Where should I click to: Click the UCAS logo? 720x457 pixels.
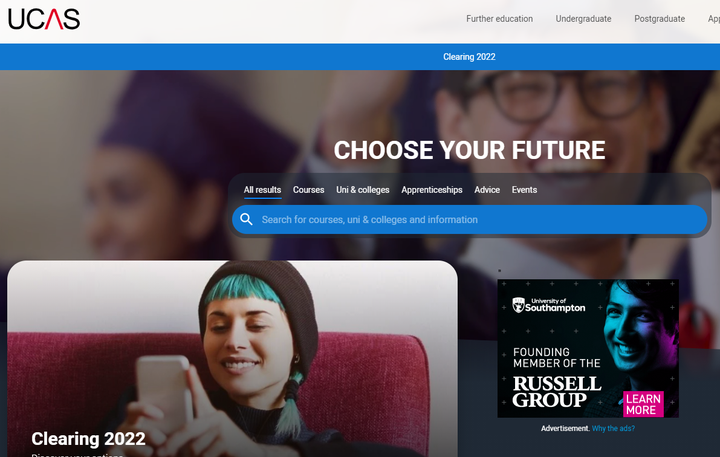[44, 19]
